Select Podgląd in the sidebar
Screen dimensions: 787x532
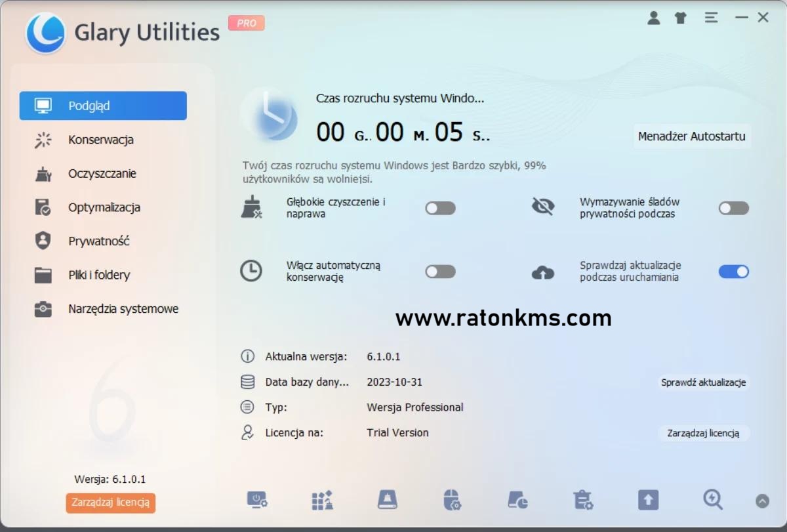tap(103, 106)
